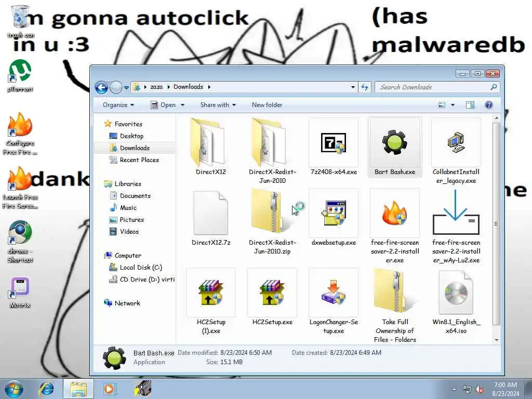Click the chrome Shortcut desktop icon
Screen dimensions: 532x399
point(20,242)
